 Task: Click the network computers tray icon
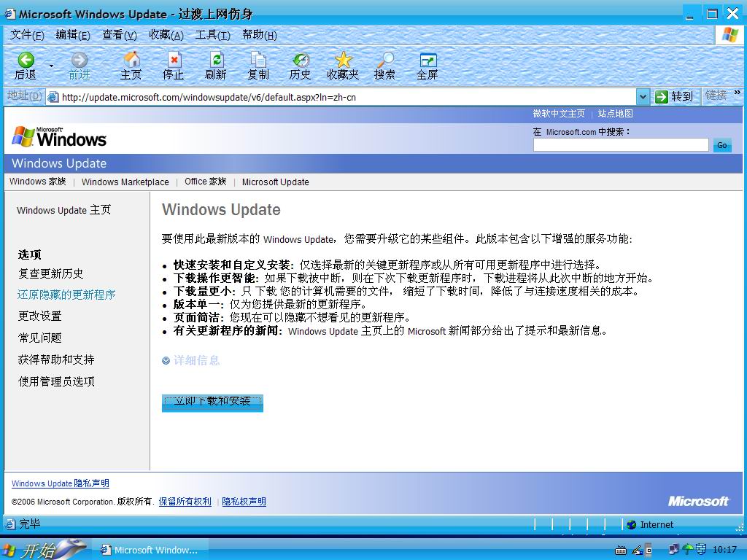pos(673,549)
